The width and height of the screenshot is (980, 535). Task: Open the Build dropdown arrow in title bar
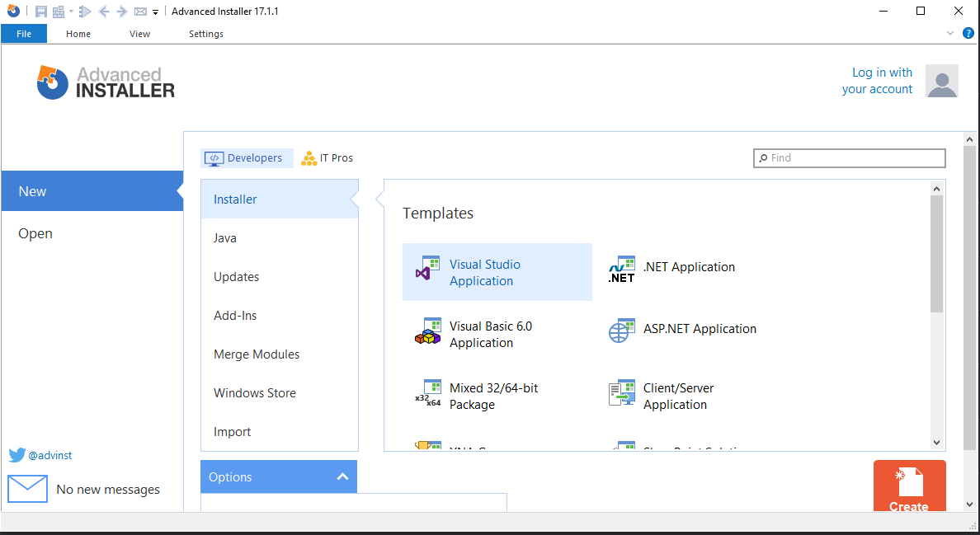tap(71, 12)
